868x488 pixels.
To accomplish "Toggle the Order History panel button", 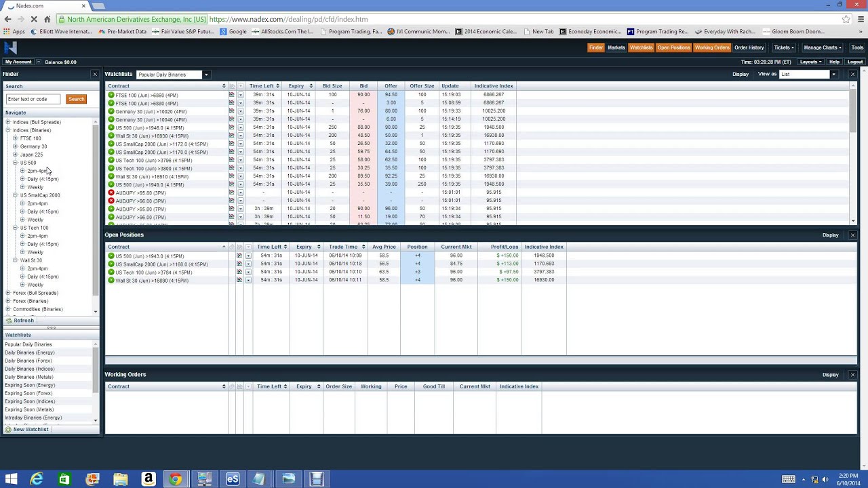I will [749, 47].
